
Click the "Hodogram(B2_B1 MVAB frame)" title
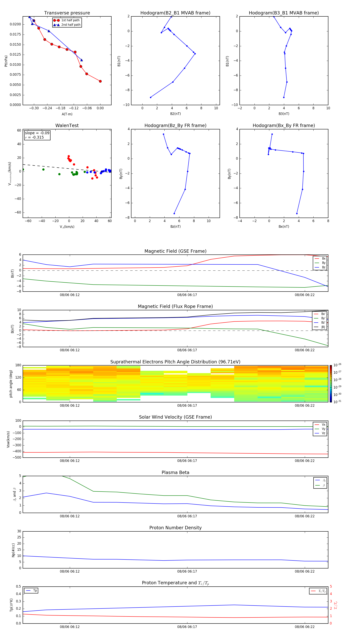point(175,13)
